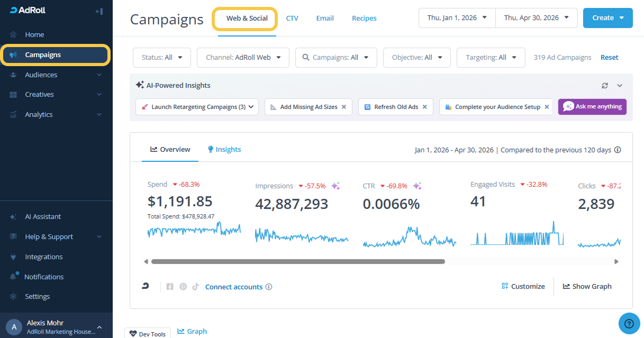Refresh AI-Powered Insights with the refresh icon

pyautogui.click(x=605, y=85)
